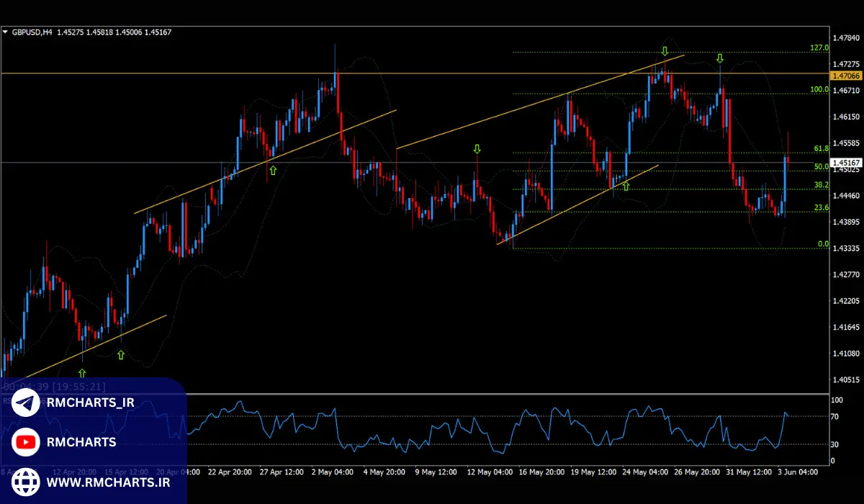
Task: Click the Fibonacci 0.0 level label
Action: [x=823, y=244]
